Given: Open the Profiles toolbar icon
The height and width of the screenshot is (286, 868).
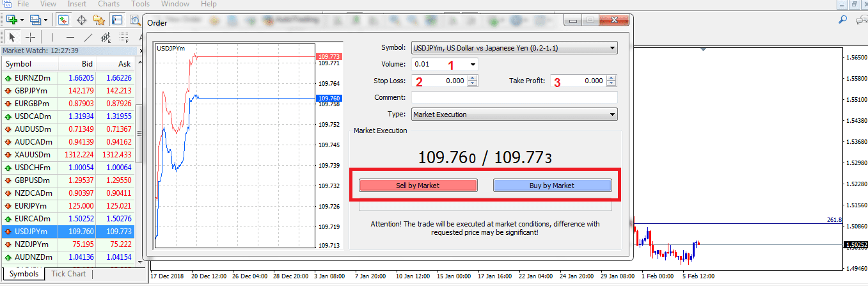Looking at the screenshot, I should point(36,20).
